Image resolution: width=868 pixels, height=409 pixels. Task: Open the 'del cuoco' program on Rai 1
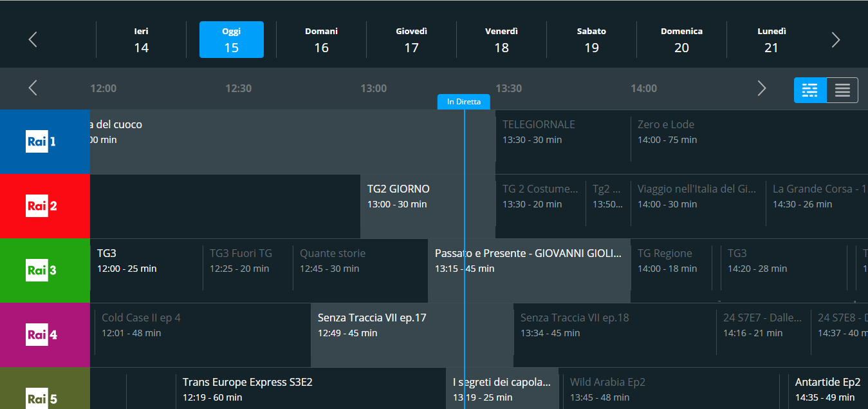(x=293, y=142)
